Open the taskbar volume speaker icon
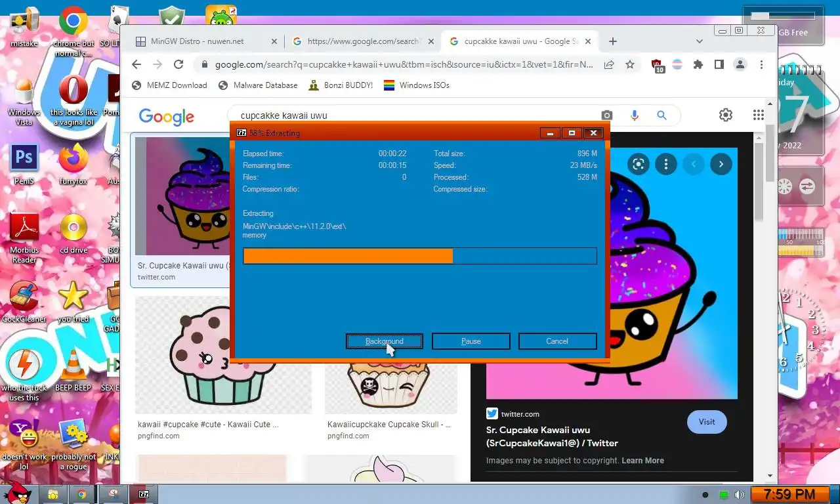Screen dimensions: 840x504 (740, 495)
